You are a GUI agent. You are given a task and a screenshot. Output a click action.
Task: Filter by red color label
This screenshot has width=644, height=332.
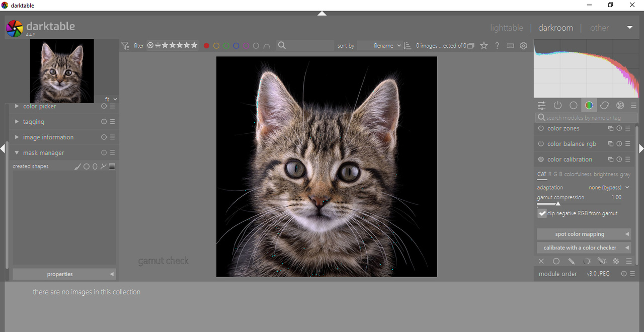click(206, 46)
